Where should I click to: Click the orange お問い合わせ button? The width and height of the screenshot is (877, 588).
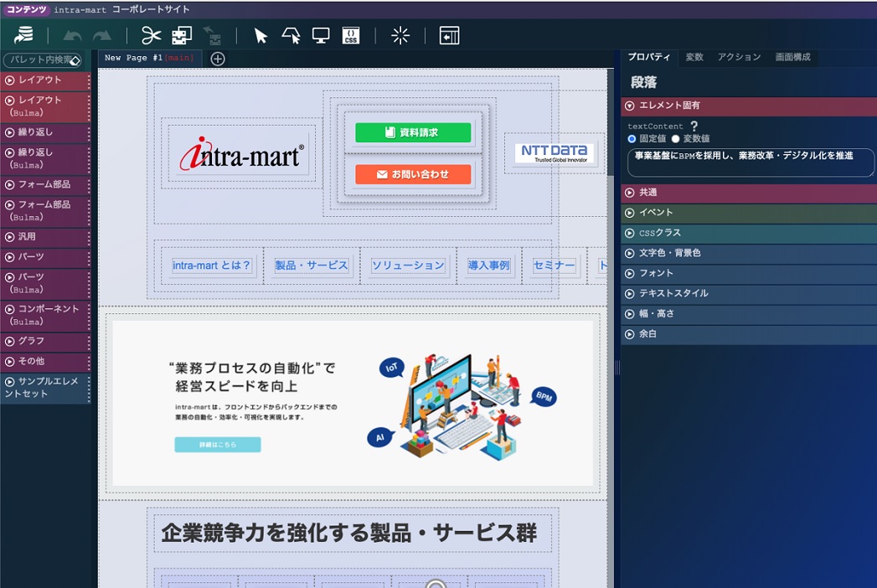click(413, 174)
